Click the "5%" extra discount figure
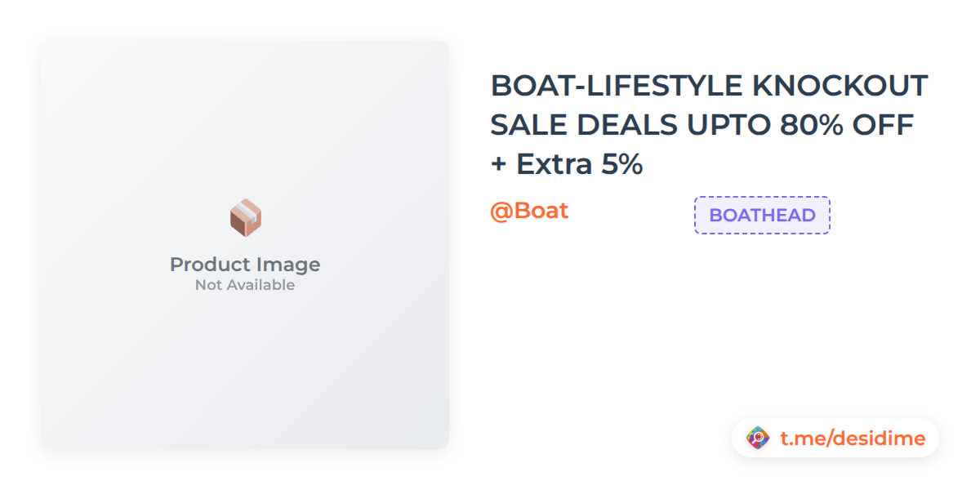 622,164
